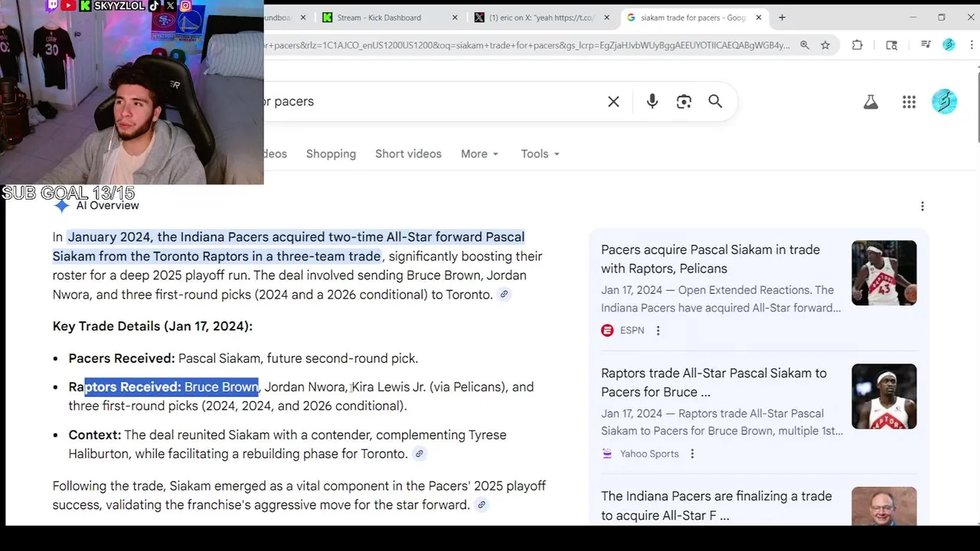Click the highlighted 'Bruce Brown' text

221,387
